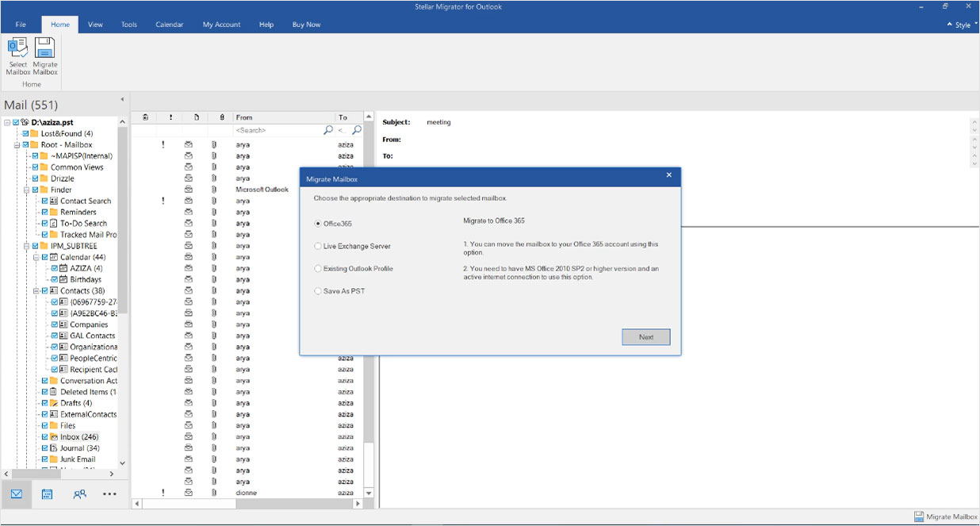Click the search magnifier in To column
This screenshot has height=526, width=980.
click(x=357, y=129)
